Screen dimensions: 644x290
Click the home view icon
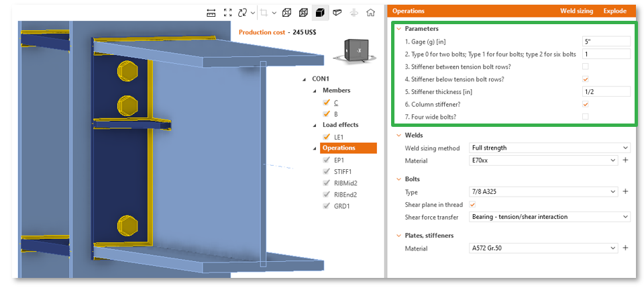coord(370,12)
